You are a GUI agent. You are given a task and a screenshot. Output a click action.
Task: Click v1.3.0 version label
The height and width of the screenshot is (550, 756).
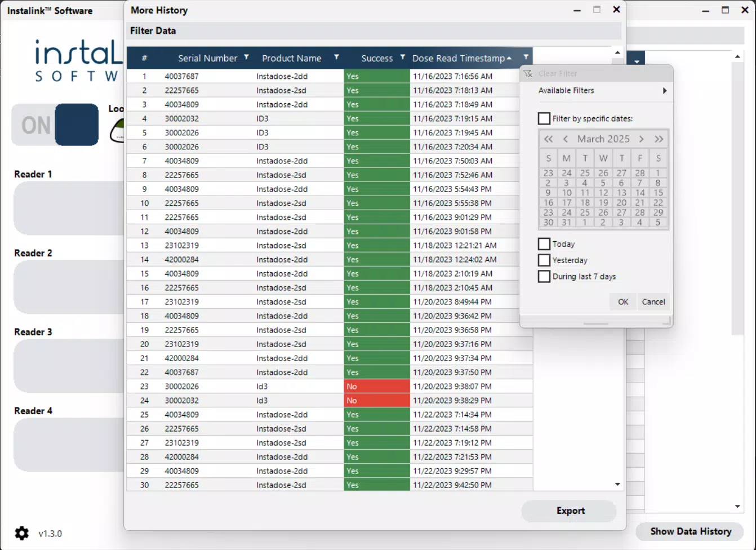point(50,534)
